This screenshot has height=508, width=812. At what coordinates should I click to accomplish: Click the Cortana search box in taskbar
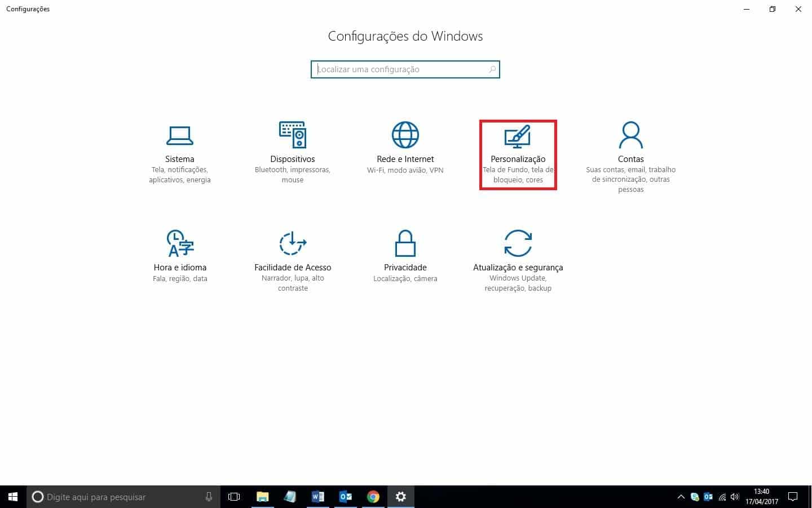pyautogui.click(x=123, y=497)
